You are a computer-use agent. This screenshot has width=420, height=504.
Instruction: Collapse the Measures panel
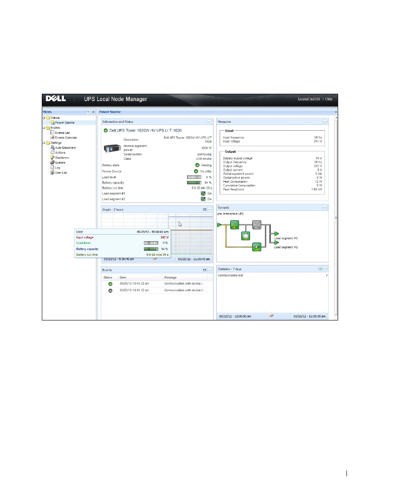point(325,122)
